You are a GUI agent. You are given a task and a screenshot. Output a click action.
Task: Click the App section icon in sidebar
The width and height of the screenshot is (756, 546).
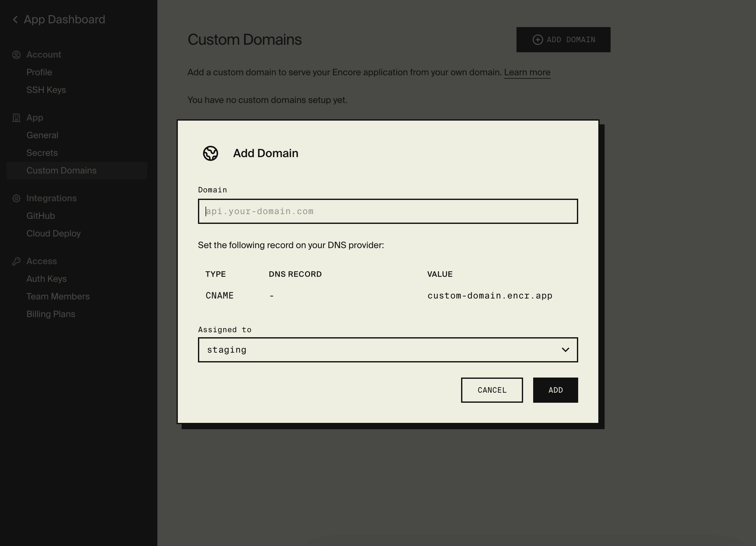pos(16,117)
